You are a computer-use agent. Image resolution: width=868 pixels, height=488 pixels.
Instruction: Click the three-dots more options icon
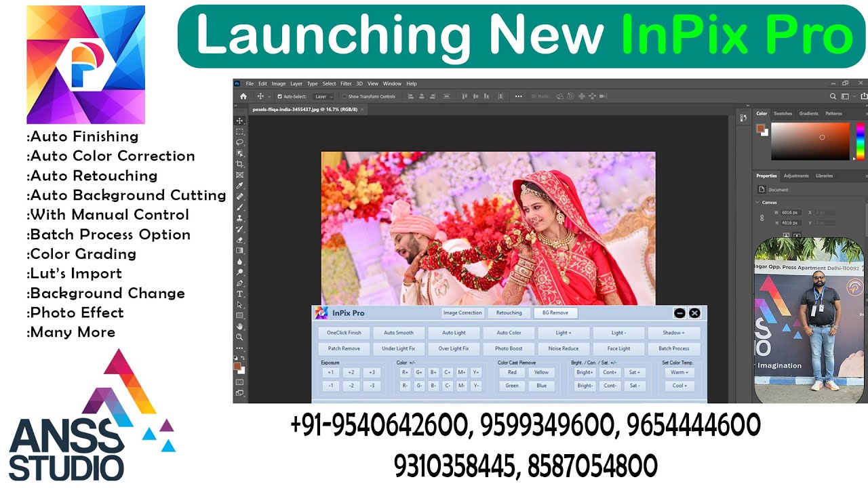(x=519, y=96)
